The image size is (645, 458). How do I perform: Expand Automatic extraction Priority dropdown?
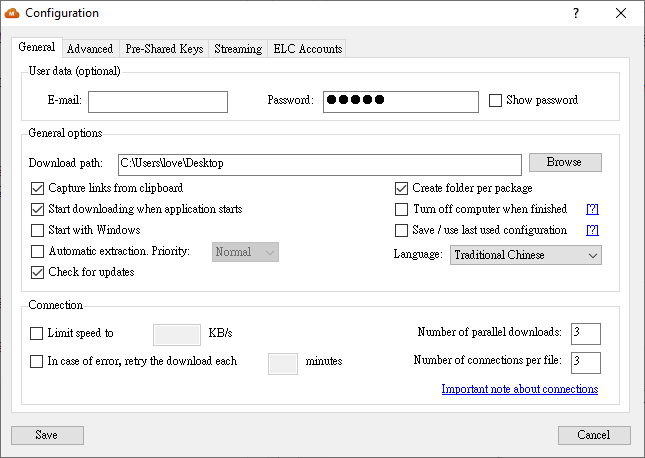[x=245, y=252]
